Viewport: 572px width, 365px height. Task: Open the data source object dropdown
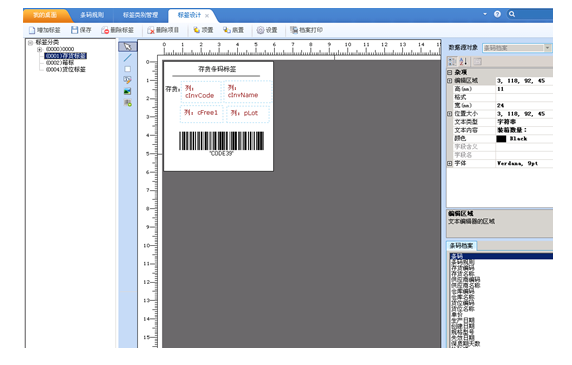coord(517,48)
